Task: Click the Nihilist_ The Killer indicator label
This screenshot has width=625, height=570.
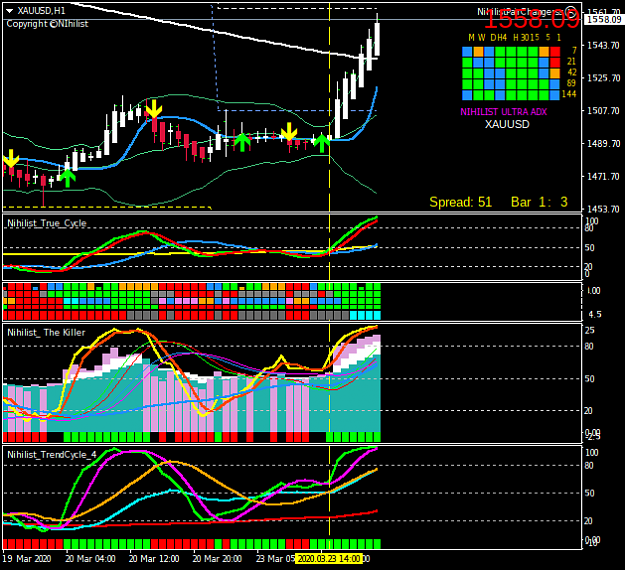Action: pyautogui.click(x=46, y=332)
